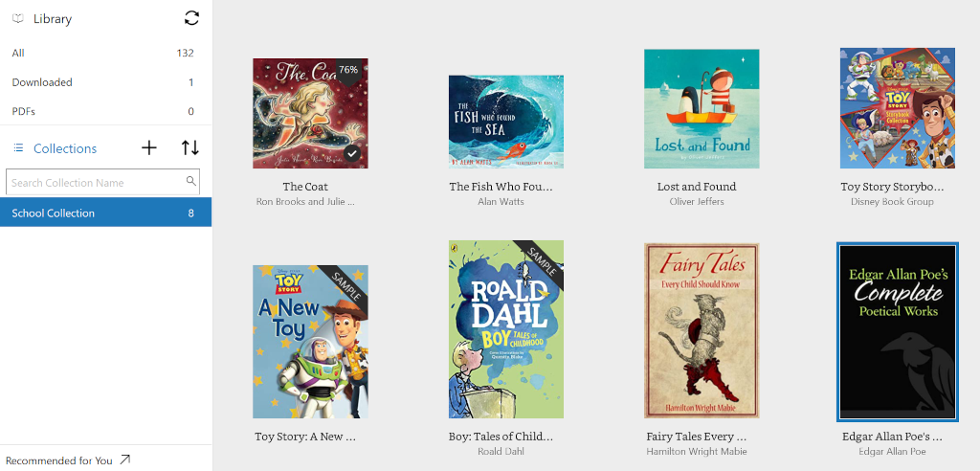Viewport: 980px width, 471px height.
Task: Open Recommended for You link
Action: 58,460
